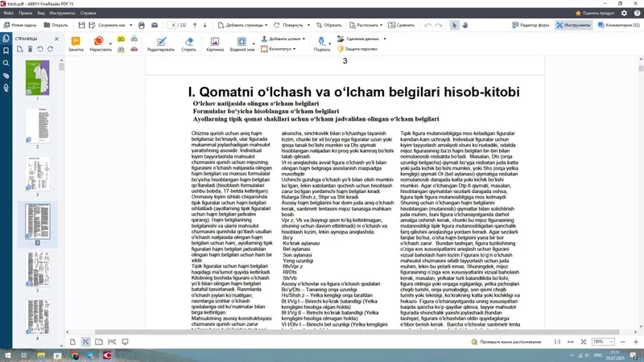Image resolution: width=644 pixels, height=362 pixels.
Task: Open the search panel in sidebar
Action: 6,64
